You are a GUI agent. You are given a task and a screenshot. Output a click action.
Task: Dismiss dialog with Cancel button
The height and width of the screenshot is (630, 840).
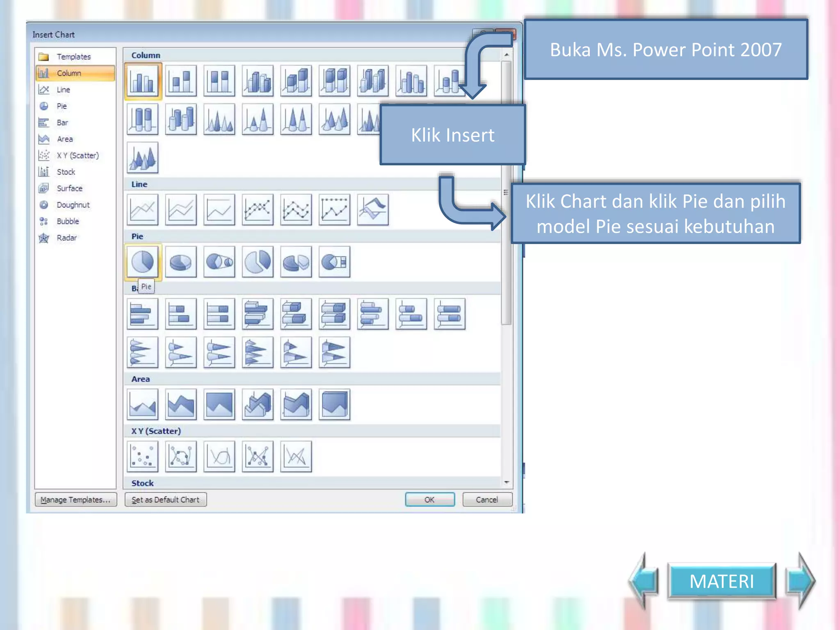[x=487, y=500]
